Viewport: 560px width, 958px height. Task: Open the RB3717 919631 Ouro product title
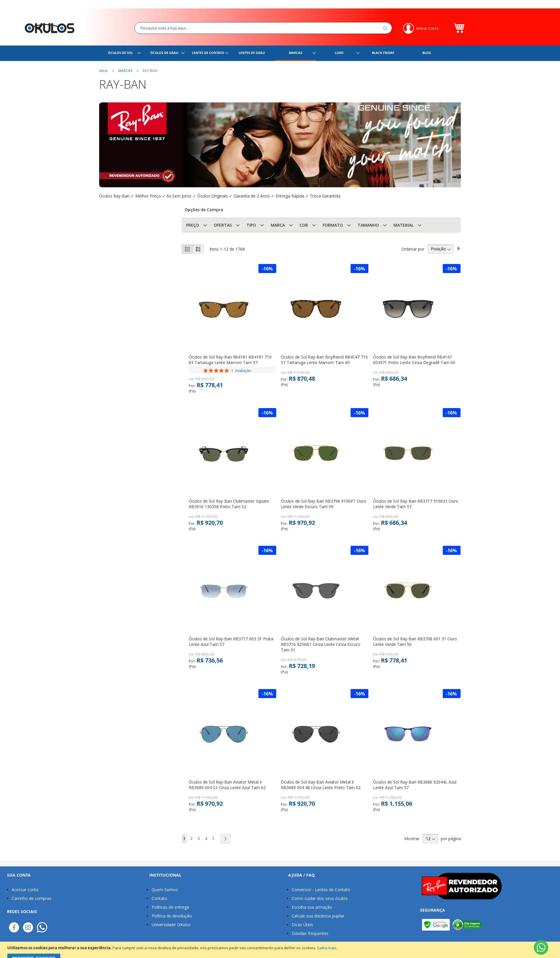[x=416, y=504]
